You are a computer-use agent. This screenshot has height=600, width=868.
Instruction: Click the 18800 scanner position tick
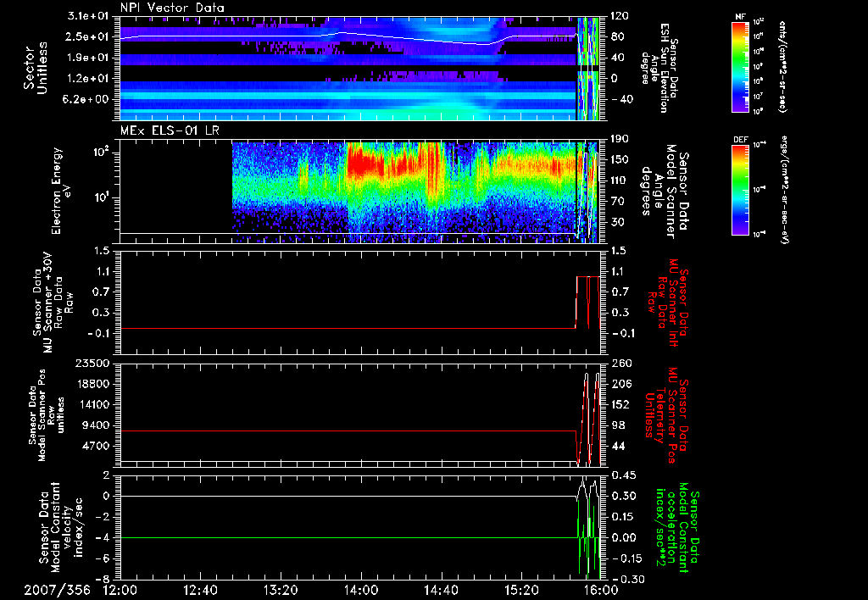[93, 384]
